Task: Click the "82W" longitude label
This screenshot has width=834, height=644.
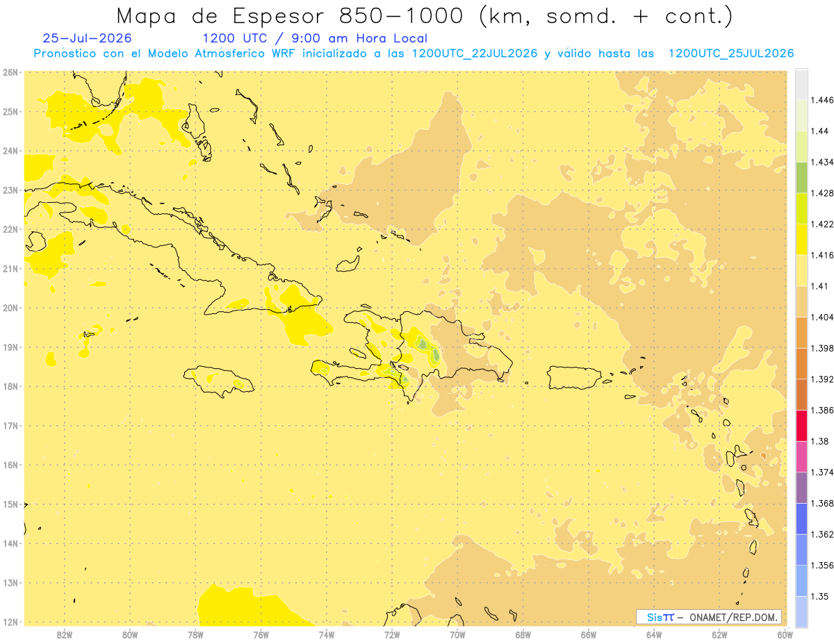Action: point(65,634)
